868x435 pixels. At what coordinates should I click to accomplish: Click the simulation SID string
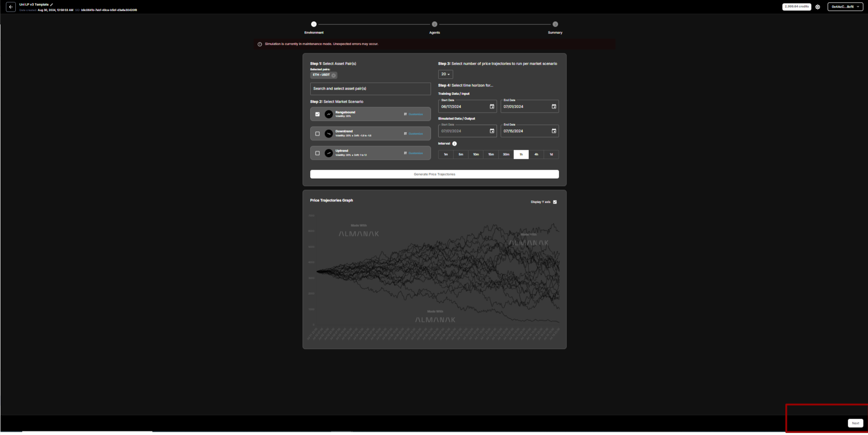click(109, 10)
